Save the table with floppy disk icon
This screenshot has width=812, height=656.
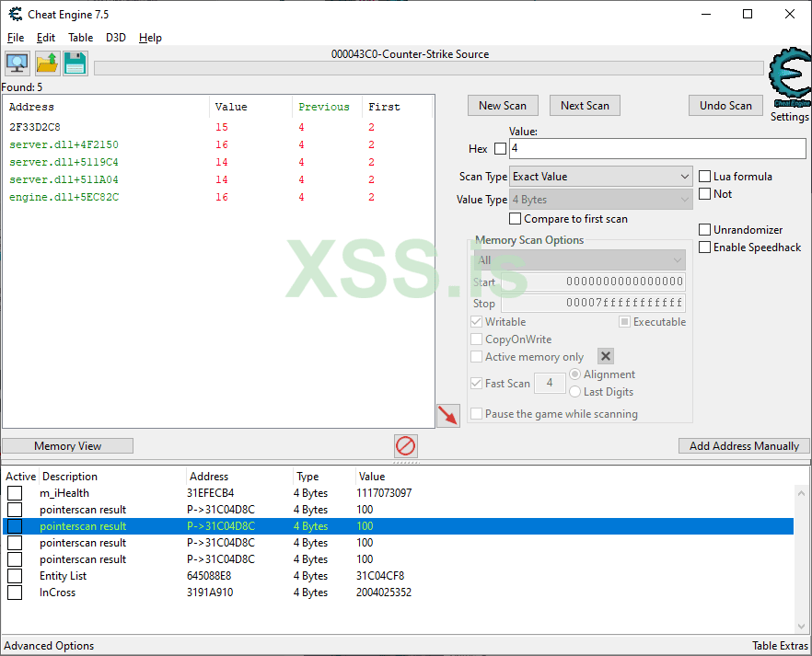[x=75, y=63]
